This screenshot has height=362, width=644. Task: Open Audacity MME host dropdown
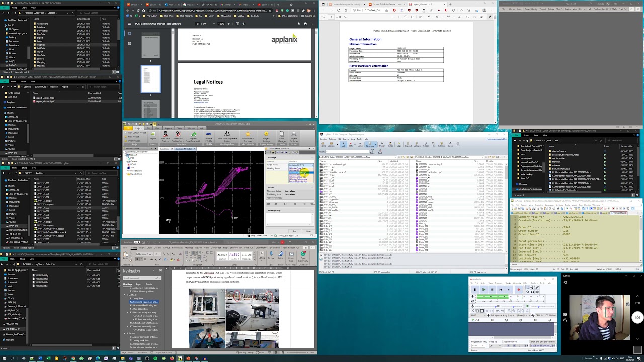tap(478, 315)
